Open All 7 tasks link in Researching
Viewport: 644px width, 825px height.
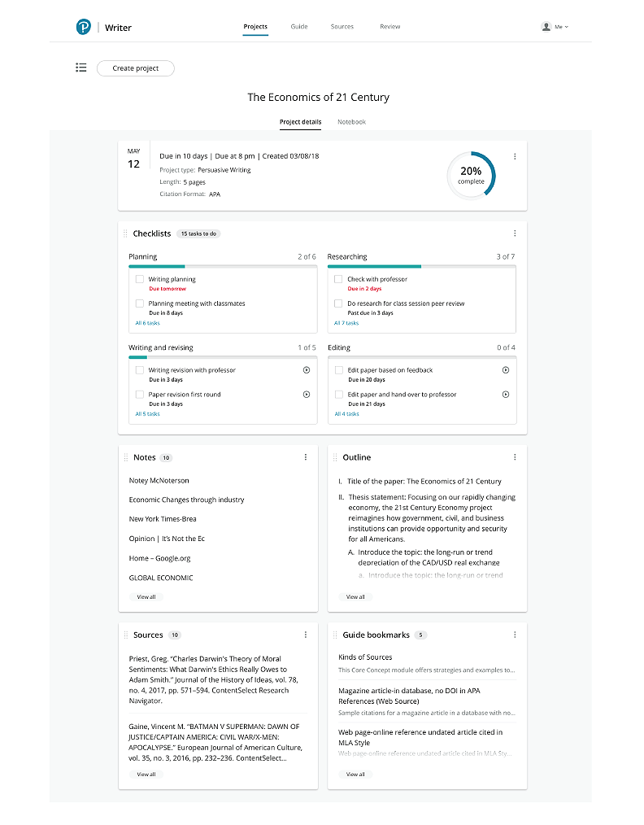pos(346,323)
